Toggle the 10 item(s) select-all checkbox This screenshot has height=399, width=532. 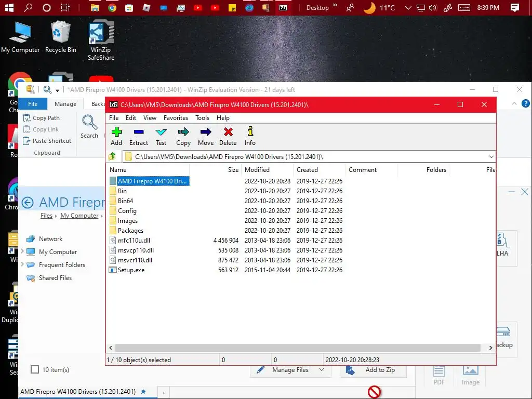[x=35, y=369]
